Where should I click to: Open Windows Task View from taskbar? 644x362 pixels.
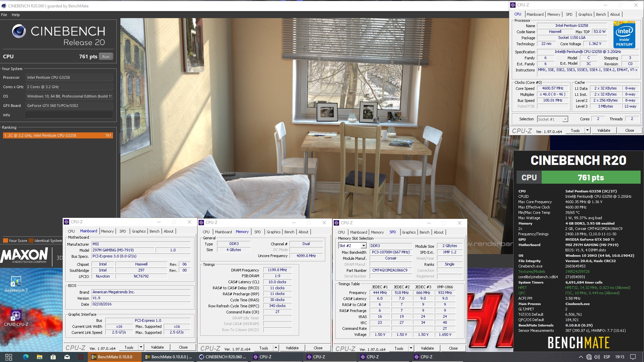click(9, 357)
